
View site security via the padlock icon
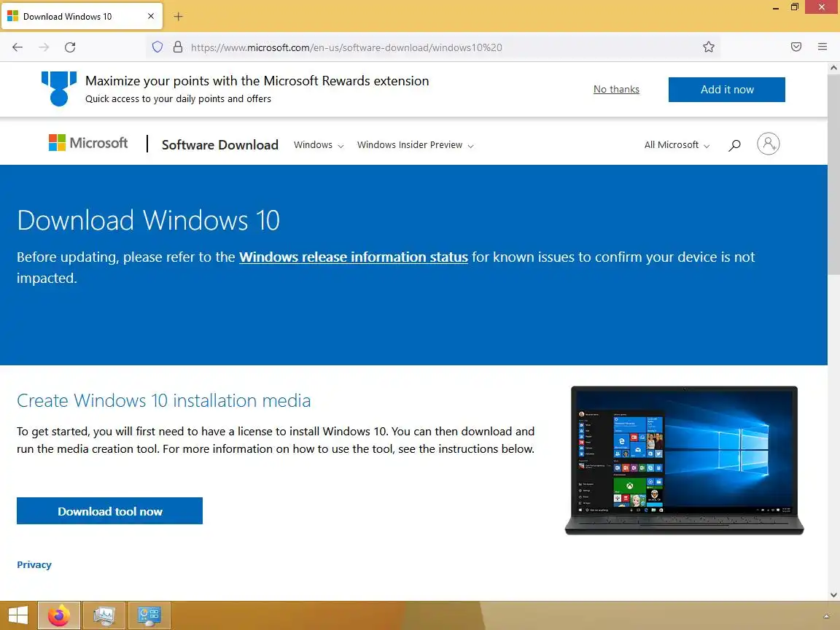(178, 47)
